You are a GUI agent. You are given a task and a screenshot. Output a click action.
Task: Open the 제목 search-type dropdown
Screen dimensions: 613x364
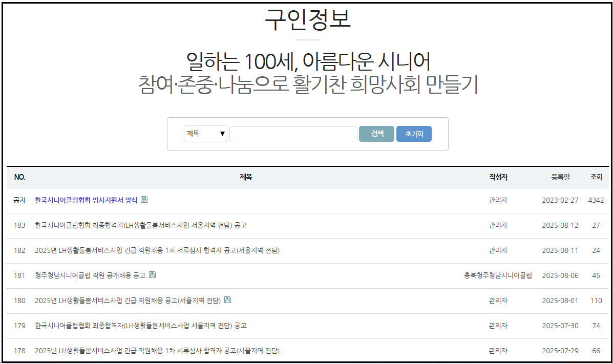tap(206, 134)
